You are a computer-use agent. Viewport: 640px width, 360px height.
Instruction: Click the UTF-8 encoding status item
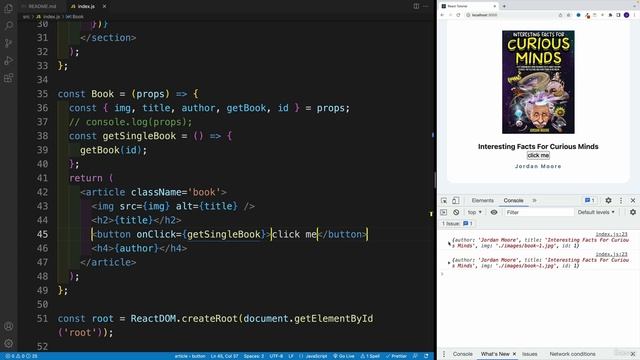[276, 356]
